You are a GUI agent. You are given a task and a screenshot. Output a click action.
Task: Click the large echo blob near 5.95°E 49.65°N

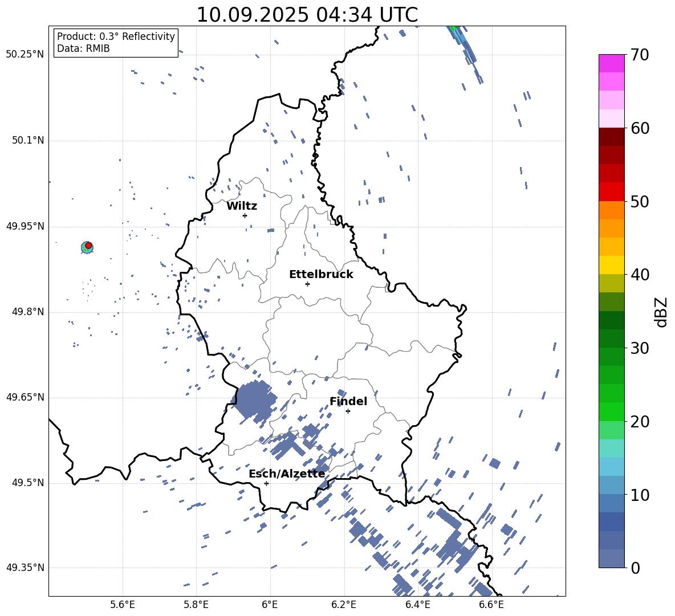pyautogui.click(x=255, y=401)
